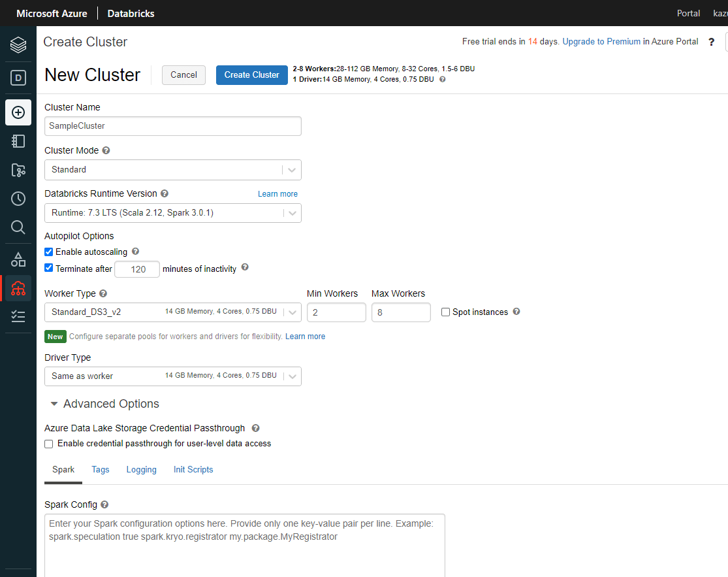Open the Data Science workspace persona icon
This screenshot has height=577, width=728.
tap(18, 78)
